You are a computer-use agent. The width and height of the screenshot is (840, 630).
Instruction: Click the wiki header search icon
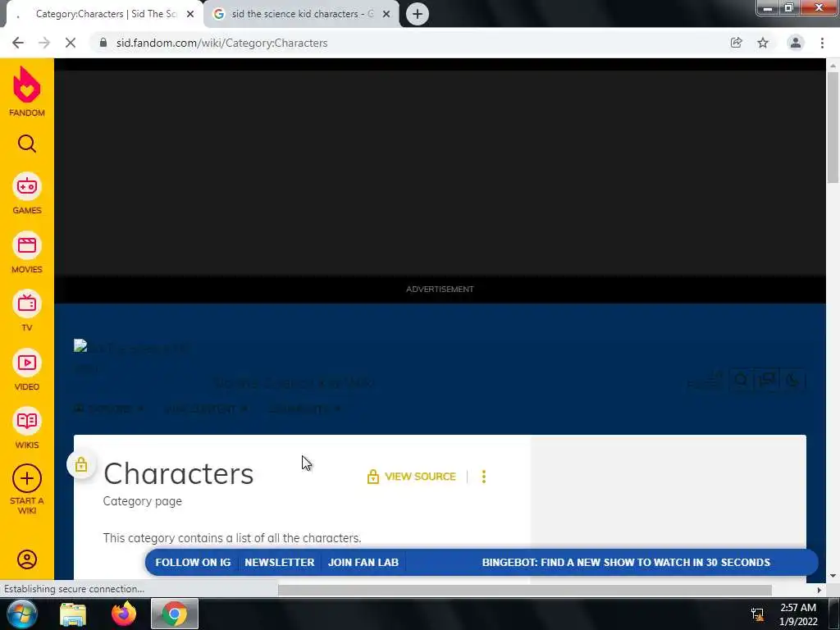tap(742, 381)
